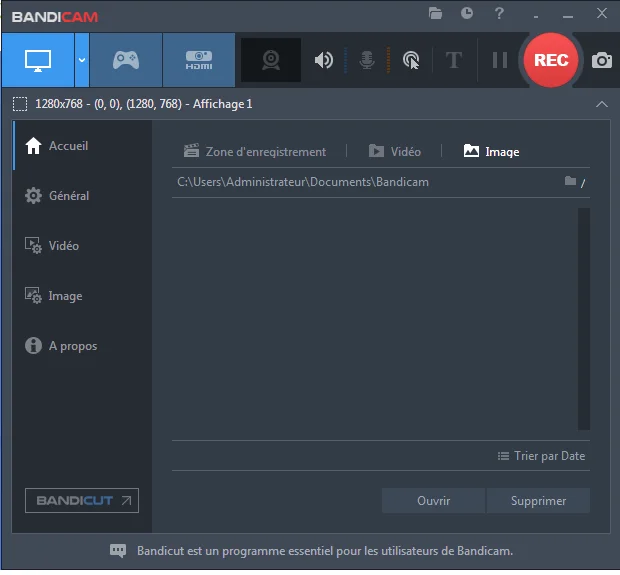Select Screen Recording mode monitor icon
620x575 pixels.
coord(38,60)
